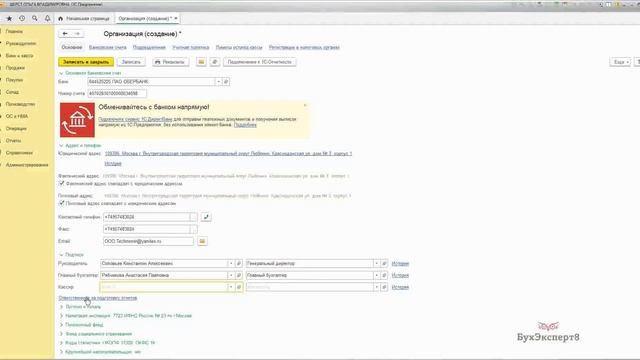
Task: Open the Главный бухгалтер name dropdown
Action: (x=231, y=276)
